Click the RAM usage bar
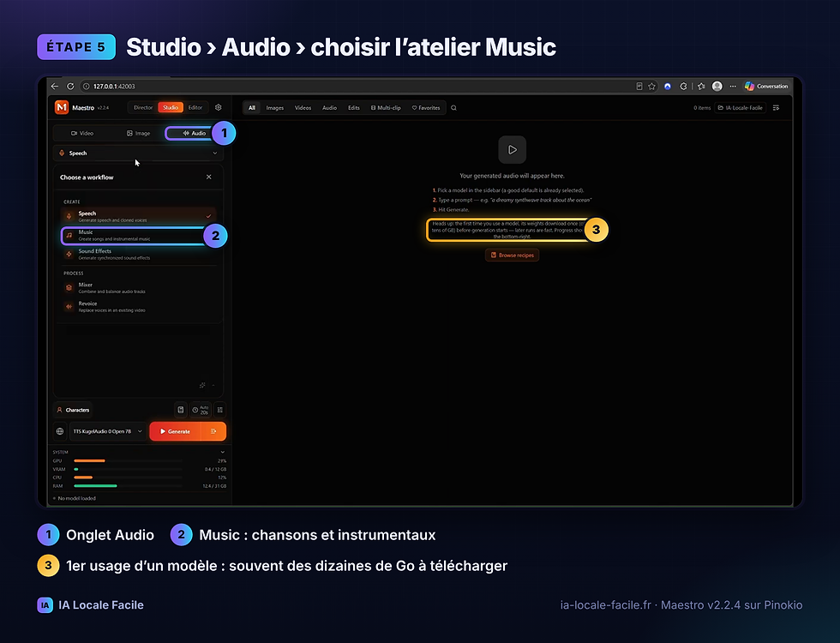Viewport: 840px width, 643px height. pos(128,486)
